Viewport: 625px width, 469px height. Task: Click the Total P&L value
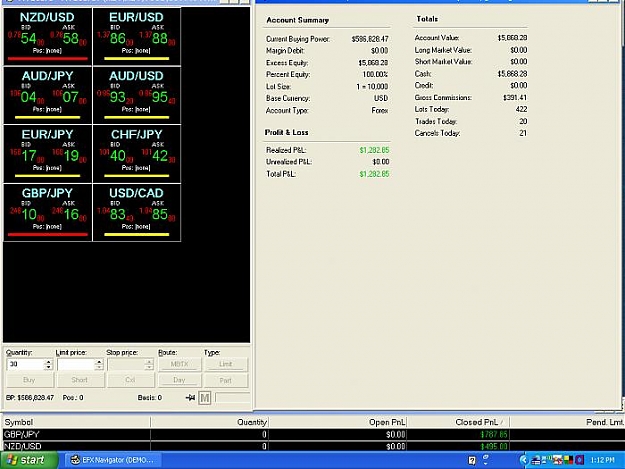click(x=374, y=174)
